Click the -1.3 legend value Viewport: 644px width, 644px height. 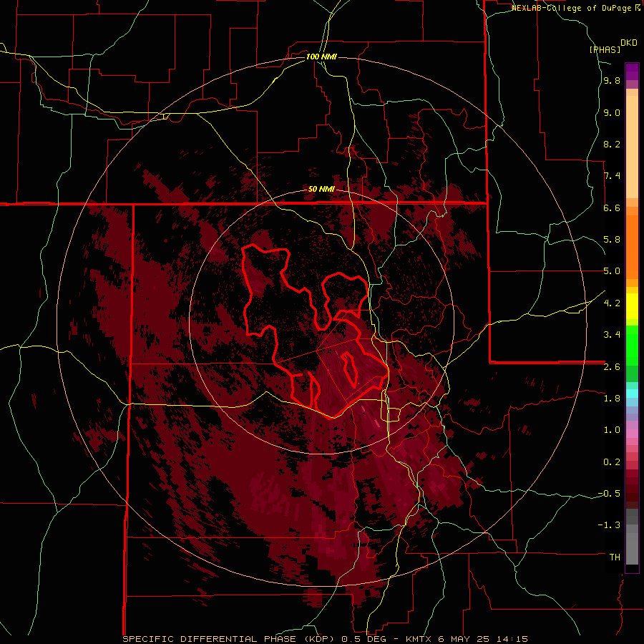[609, 525]
